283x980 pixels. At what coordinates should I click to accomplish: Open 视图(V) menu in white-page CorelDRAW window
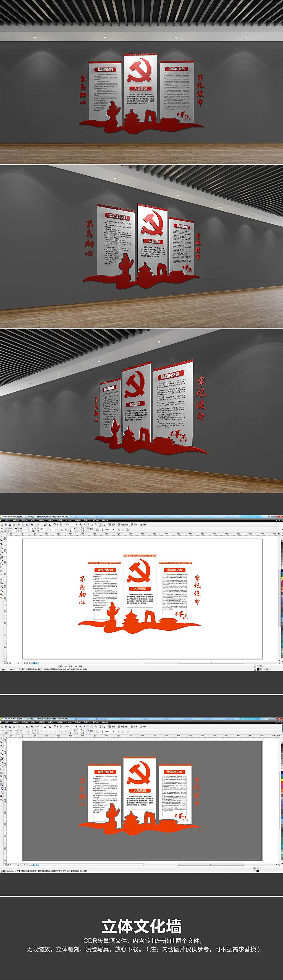tap(24, 520)
